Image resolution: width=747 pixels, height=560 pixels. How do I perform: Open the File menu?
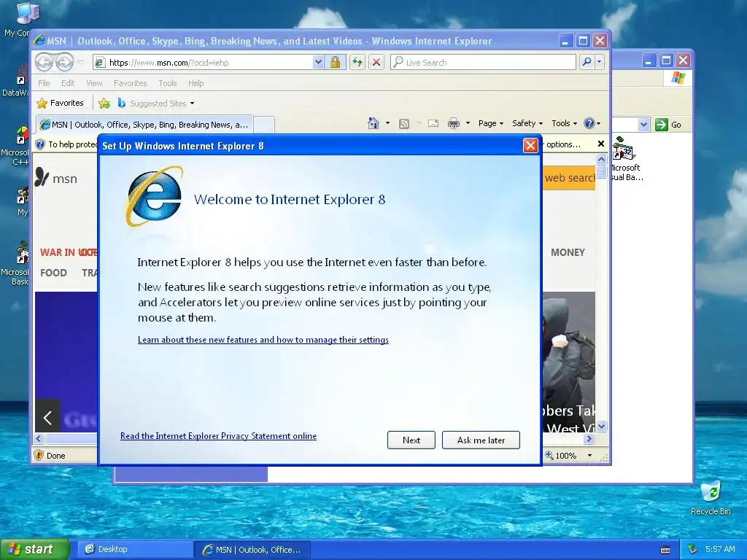click(x=44, y=83)
